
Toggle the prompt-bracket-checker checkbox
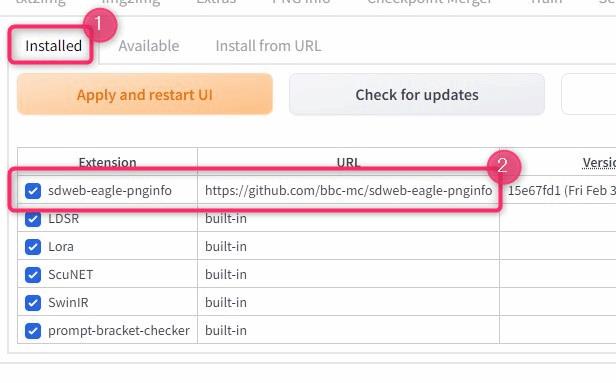point(33,331)
